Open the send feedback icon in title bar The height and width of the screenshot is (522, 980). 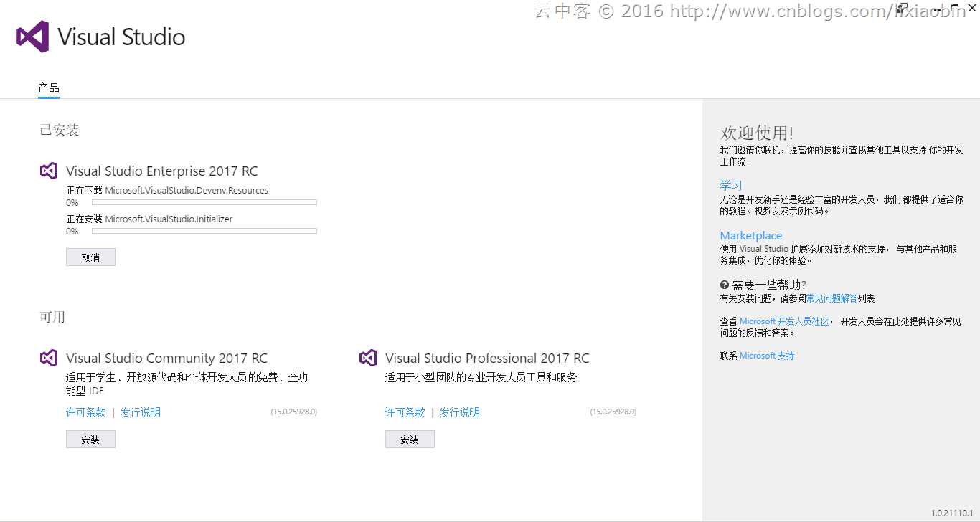[x=903, y=7]
